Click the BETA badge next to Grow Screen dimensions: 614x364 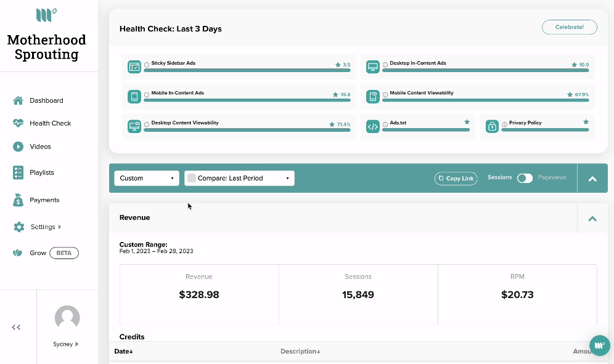64,253
